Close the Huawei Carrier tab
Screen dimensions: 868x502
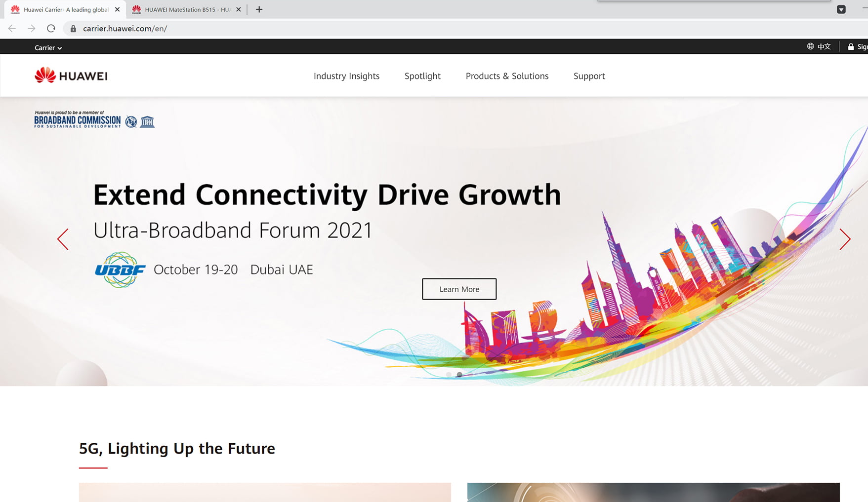(x=117, y=9)
